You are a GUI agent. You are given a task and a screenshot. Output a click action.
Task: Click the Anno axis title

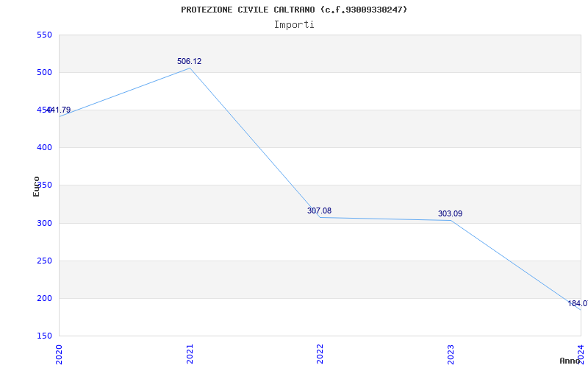coord(570,361)
